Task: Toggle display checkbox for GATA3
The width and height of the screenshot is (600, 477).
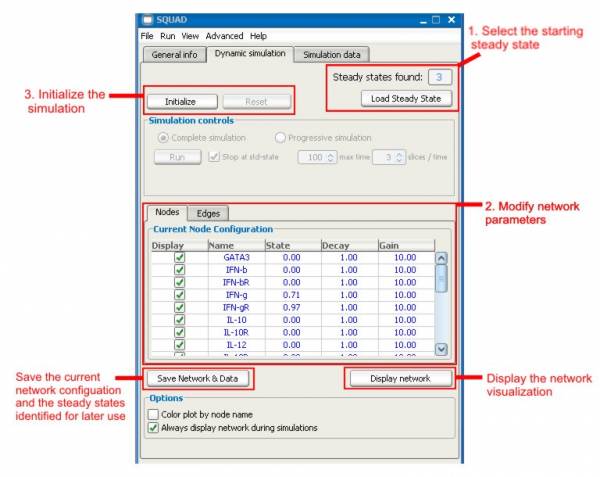Action: pyautogui.click(x=179, y=257)
